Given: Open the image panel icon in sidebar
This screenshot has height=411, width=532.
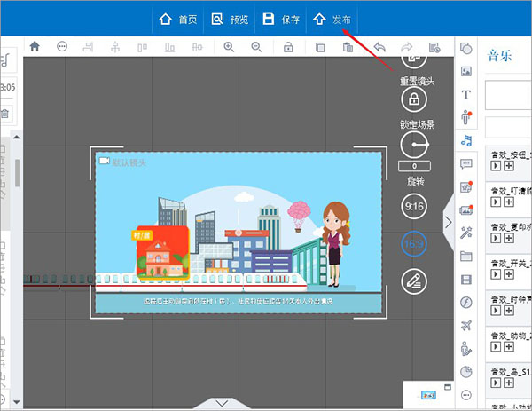Looking at the screenshot, I should pos(466,71).
